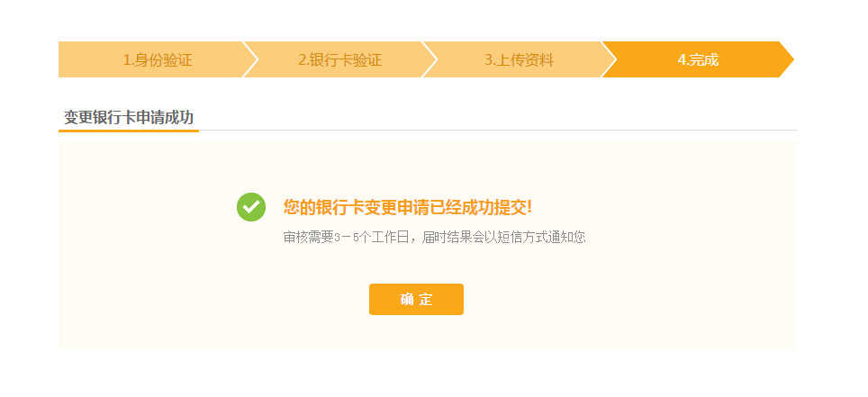Click the 成功提交 words in the orange headline

pos(493,207)
